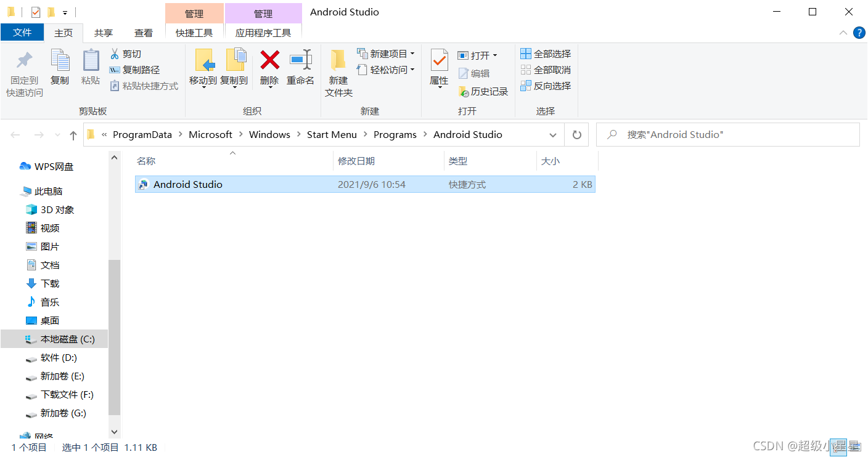Click the Refresh button
This screenshot has height=457, width=868.
tap(577, 135)
